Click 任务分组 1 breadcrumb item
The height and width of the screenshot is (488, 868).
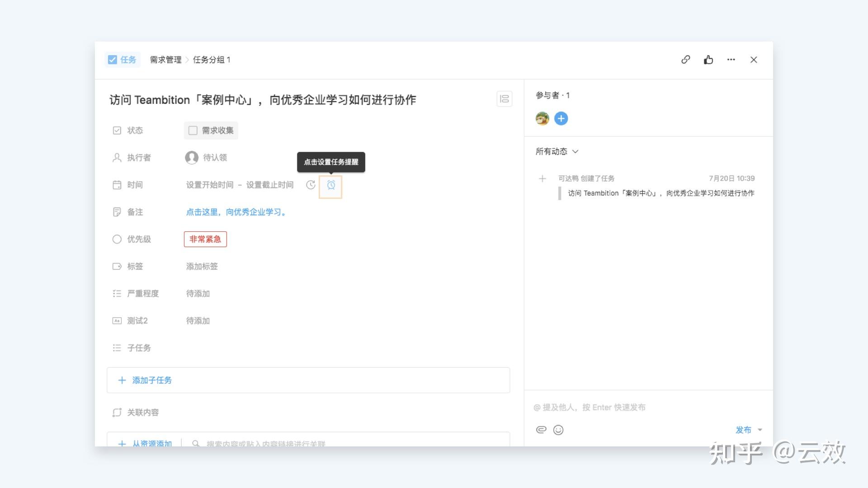click(x=212, y=60)
